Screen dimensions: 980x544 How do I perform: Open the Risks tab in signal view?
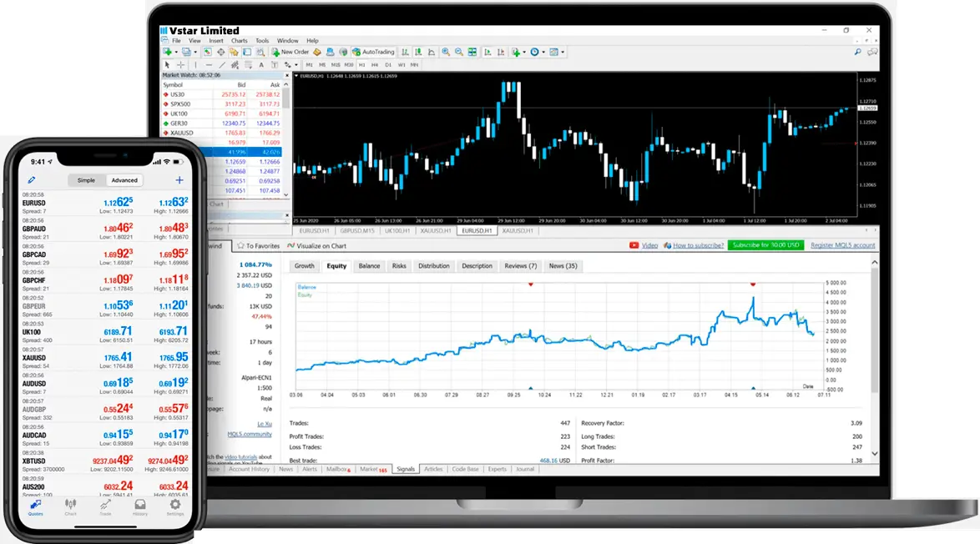(x=399, y=266)
